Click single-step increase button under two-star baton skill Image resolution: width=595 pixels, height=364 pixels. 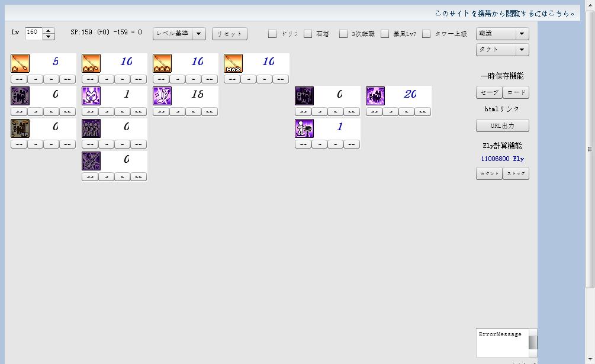122,79
